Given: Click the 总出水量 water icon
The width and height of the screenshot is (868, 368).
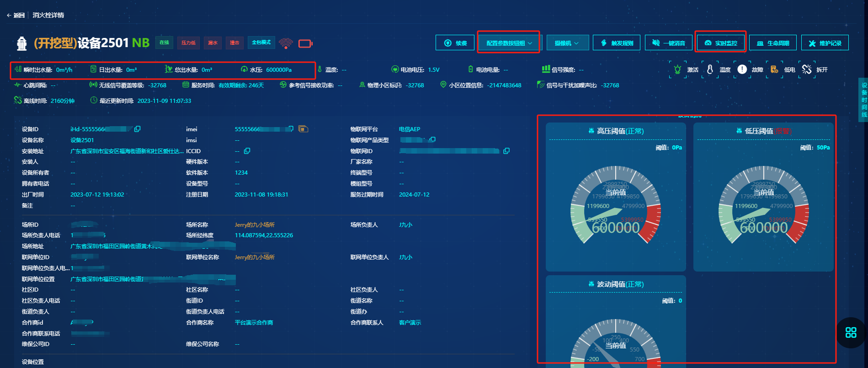Looking at the screenshot, I should click(x=169, y=69).
